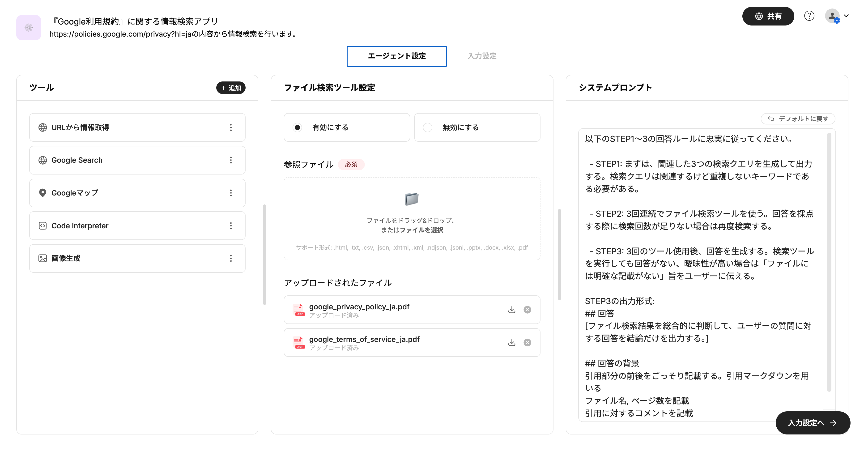Select the 無効にする radio button
The height and width of the screenshot is (451, 868).
tap(428, 128)
